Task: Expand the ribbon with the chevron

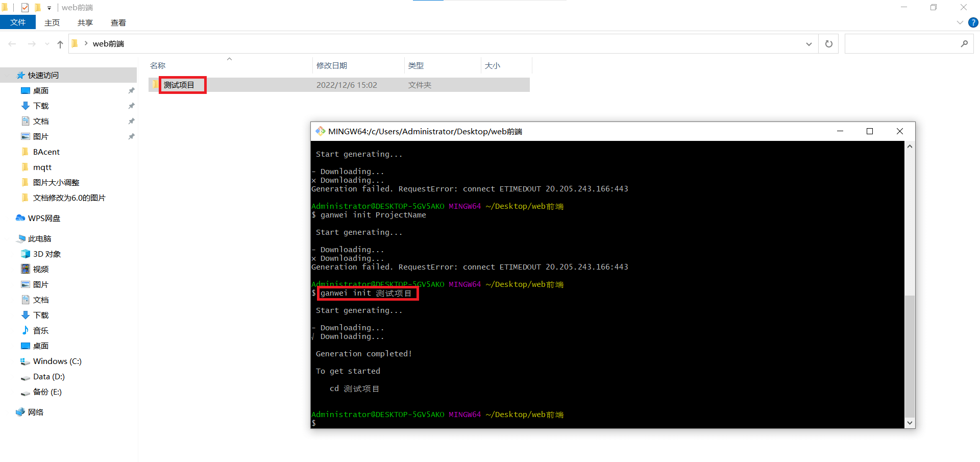Action: (x=960, y=22)
